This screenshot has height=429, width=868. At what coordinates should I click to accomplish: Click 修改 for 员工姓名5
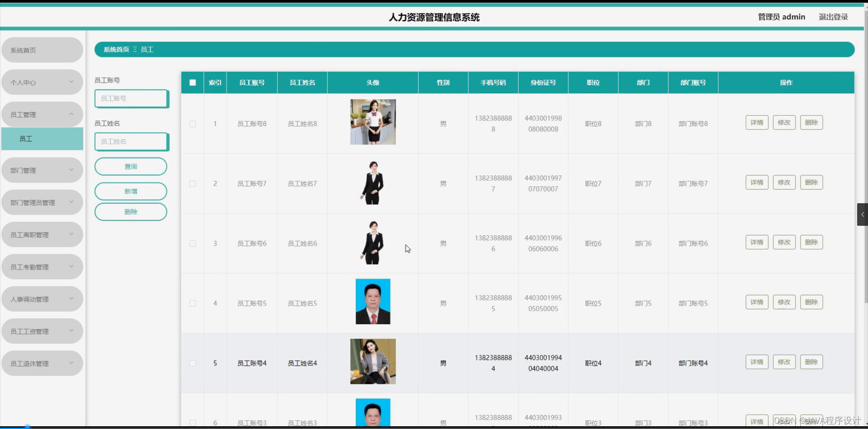pos(784,302)
